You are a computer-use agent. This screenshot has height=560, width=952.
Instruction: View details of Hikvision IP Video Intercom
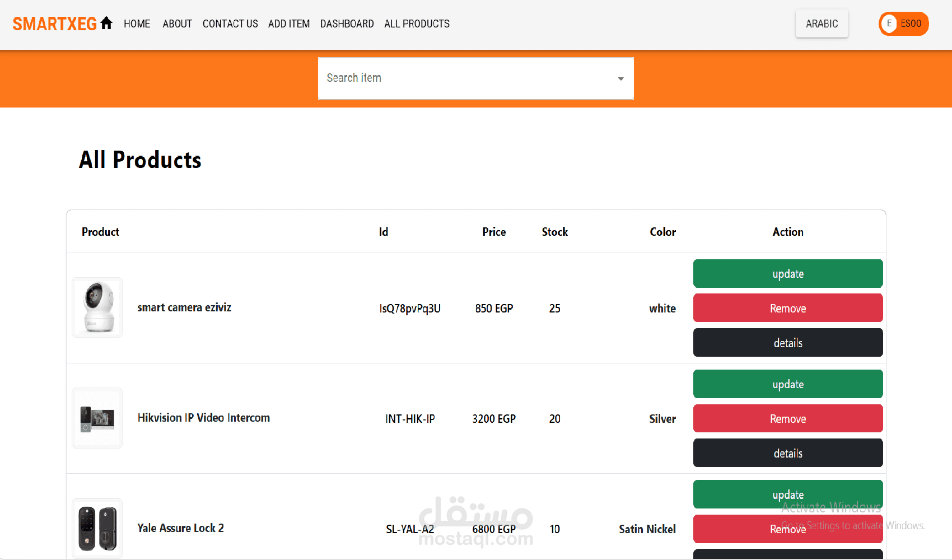pos(788,453)
